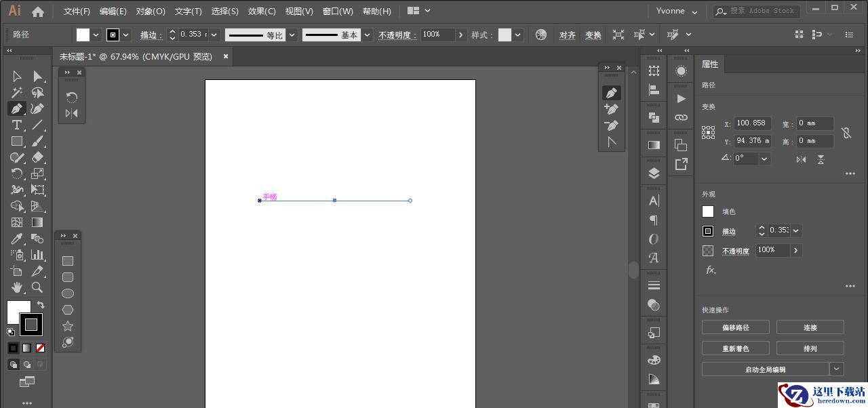The height and width of the screenshot is (408, 868).
Task: Select the Rotate tool in main toolbar
Action: pyautogui.click(x=17, y=174)
